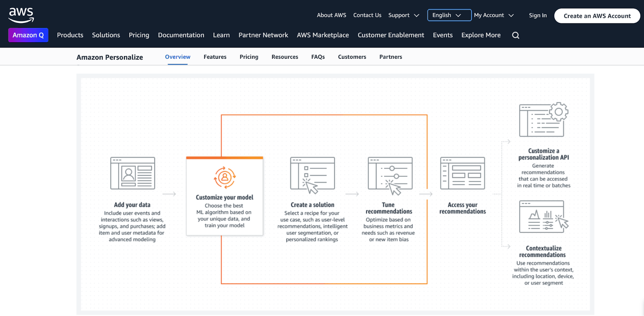Screen dimensions: 644x316
Task: Switch to the Partners tab
Action: [390, 57]
